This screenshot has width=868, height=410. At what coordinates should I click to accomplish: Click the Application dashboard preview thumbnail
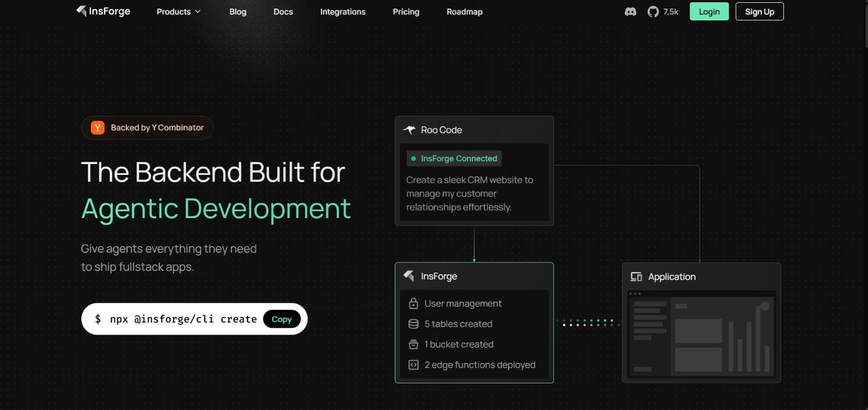(702, 333)
